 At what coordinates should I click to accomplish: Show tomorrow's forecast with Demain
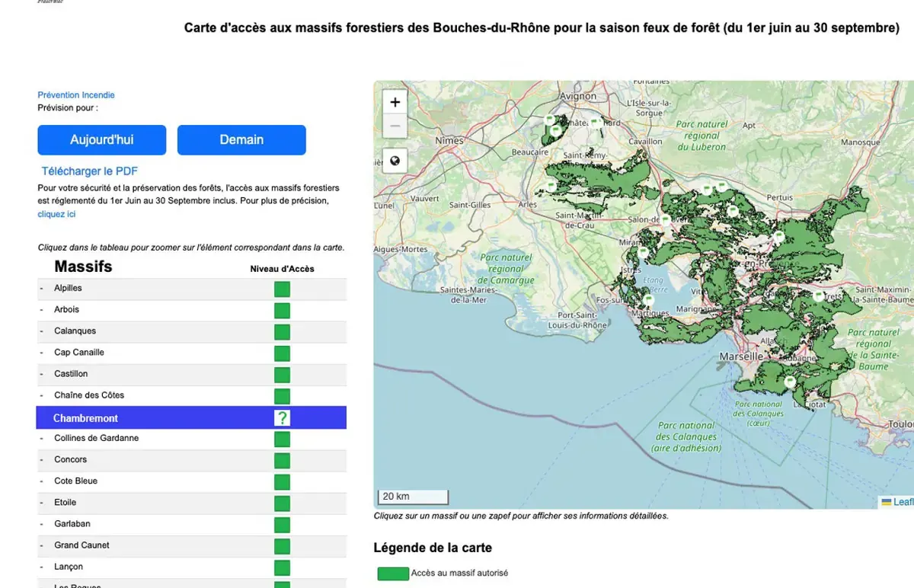tap(241, 140)
